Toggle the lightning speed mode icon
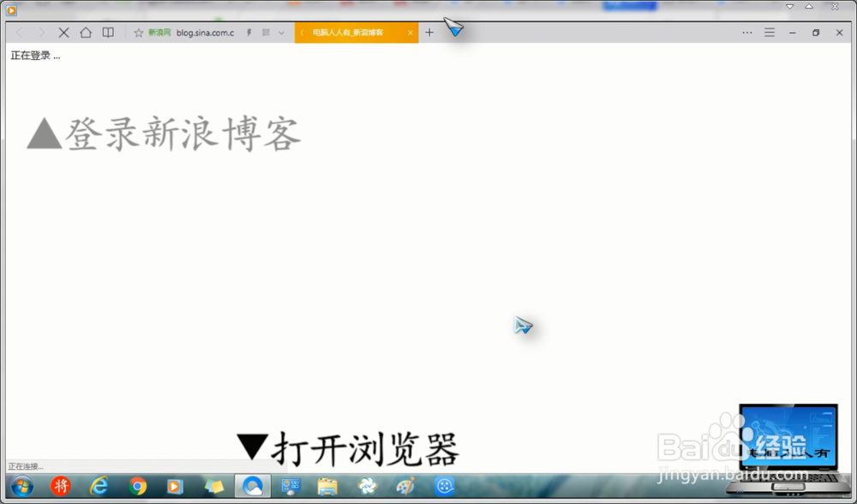 click(249, 33)
